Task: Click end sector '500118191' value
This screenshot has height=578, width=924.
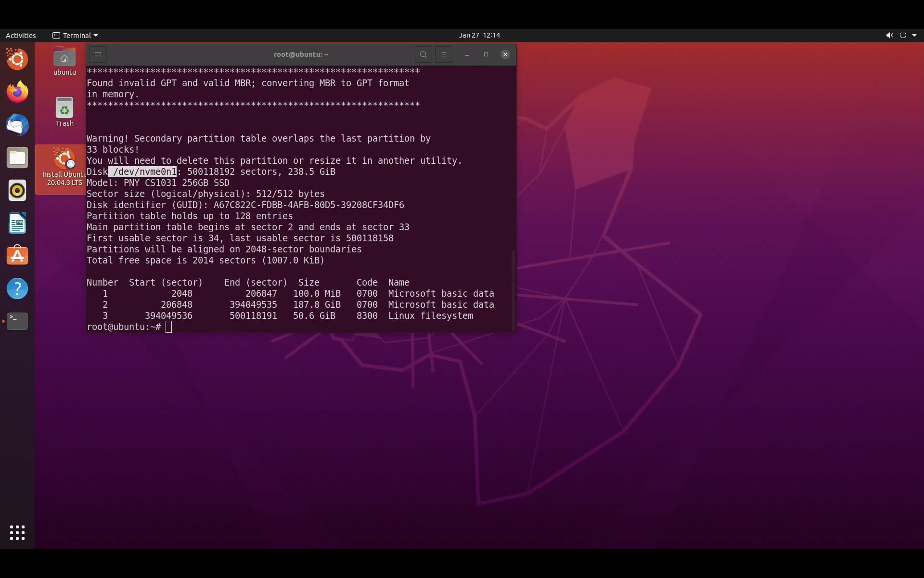Action: 253,316
